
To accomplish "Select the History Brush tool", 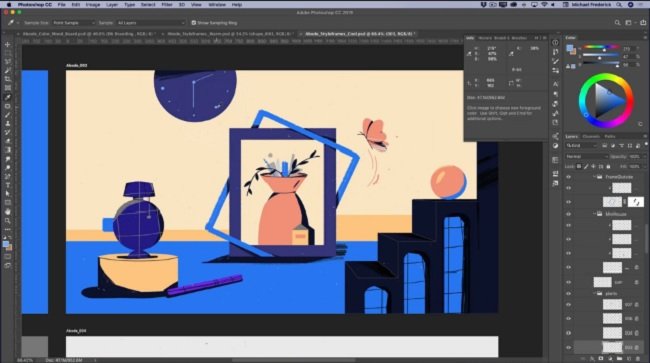I will coord(8,133).
